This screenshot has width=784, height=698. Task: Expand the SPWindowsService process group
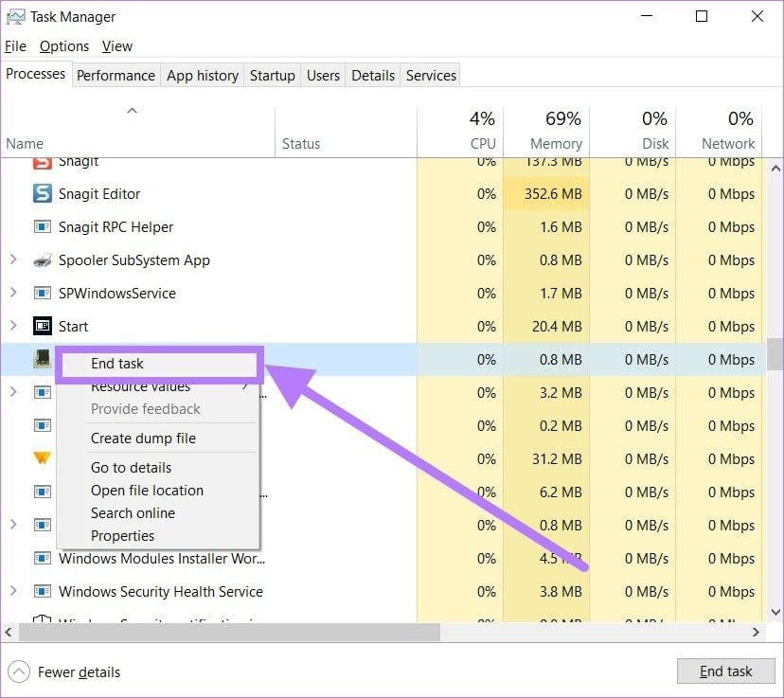(13, 293)
